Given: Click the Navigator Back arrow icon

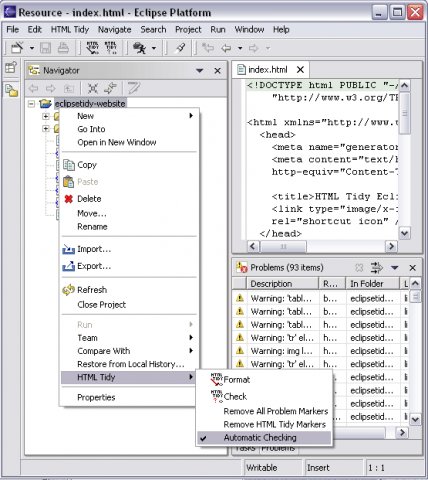Looking at the screenshot, I should coord(33,88).
